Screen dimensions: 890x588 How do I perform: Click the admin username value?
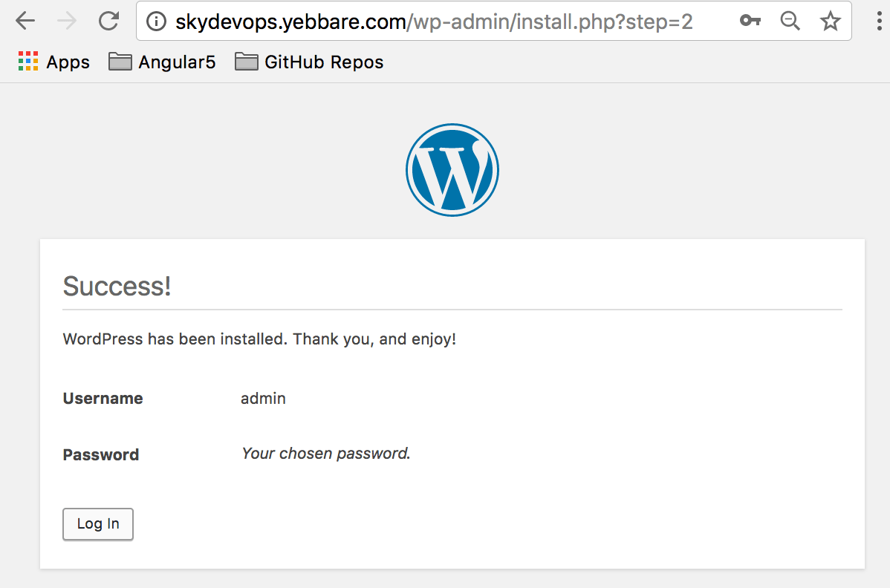tap(263, 398)
